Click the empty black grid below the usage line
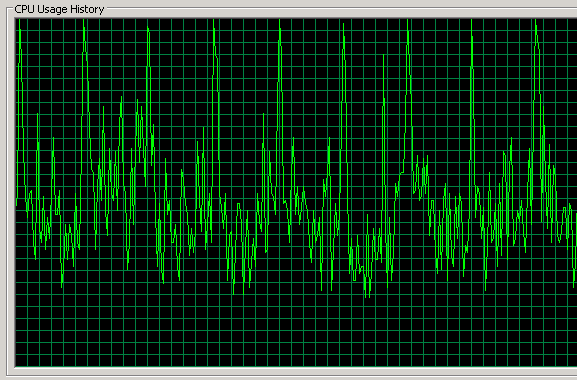Image resolution: width=577 pixels, height=380 pixels. pyautogui.click(x=296, y=331)
